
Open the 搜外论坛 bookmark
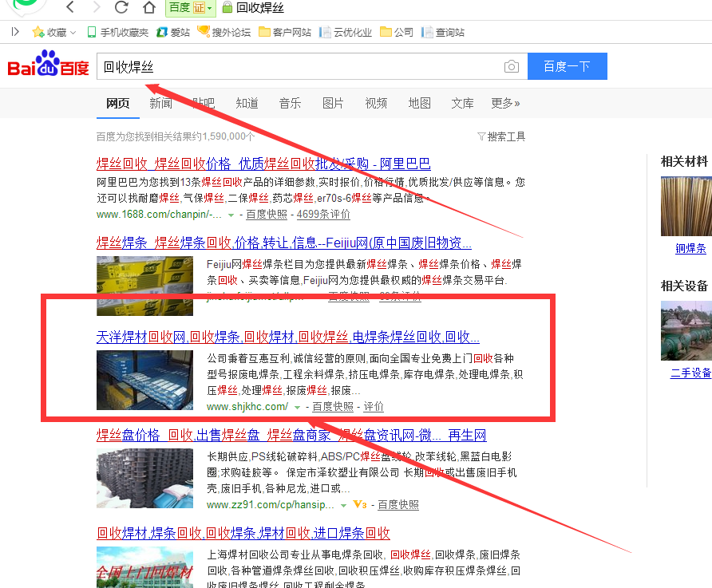(224, 33)
